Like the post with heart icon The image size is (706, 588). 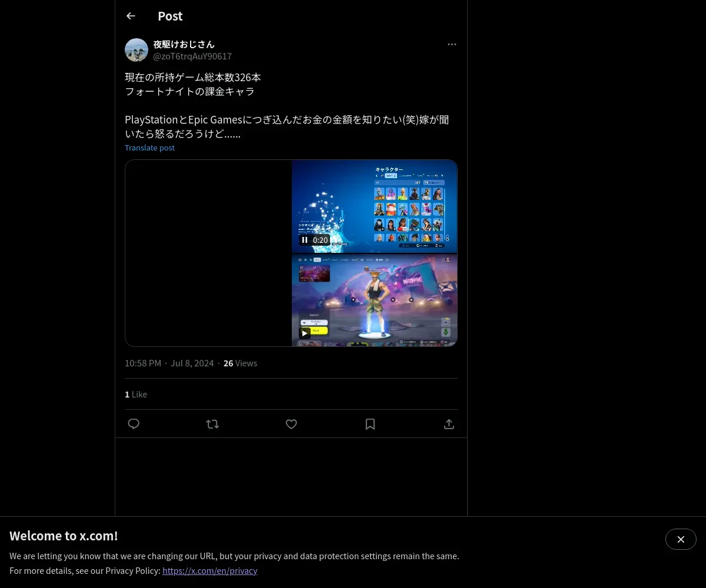click(291, 424)
